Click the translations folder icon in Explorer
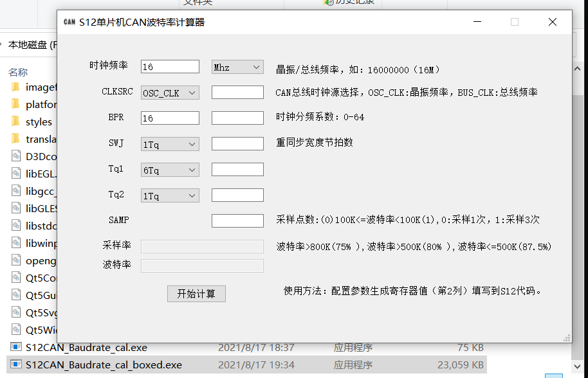The width and height of the screenshot is (588, 378). click(x=15, y=139)
